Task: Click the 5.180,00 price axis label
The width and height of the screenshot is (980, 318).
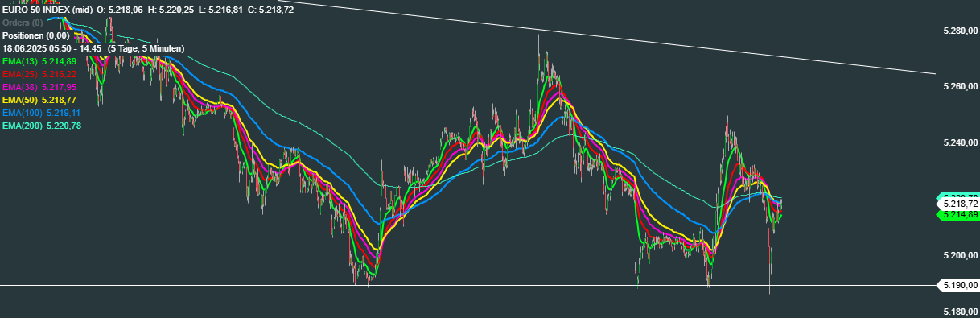Action: (x=960, y=312)
